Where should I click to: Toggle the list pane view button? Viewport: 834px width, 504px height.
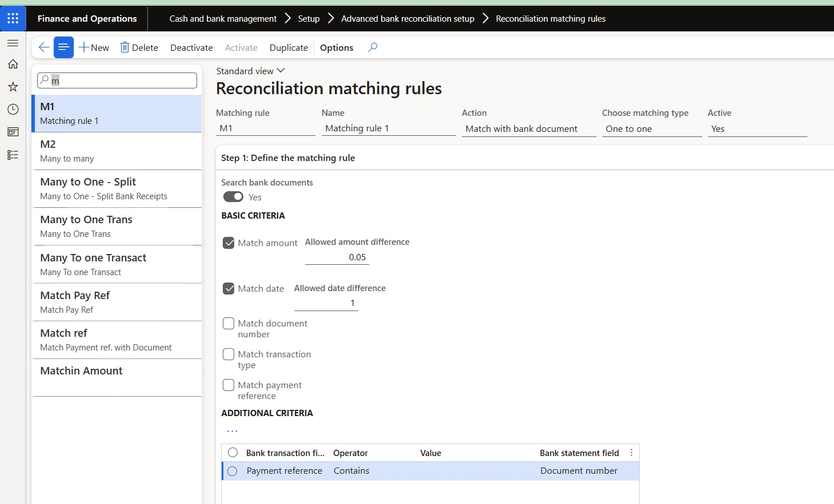pos(63,47)
